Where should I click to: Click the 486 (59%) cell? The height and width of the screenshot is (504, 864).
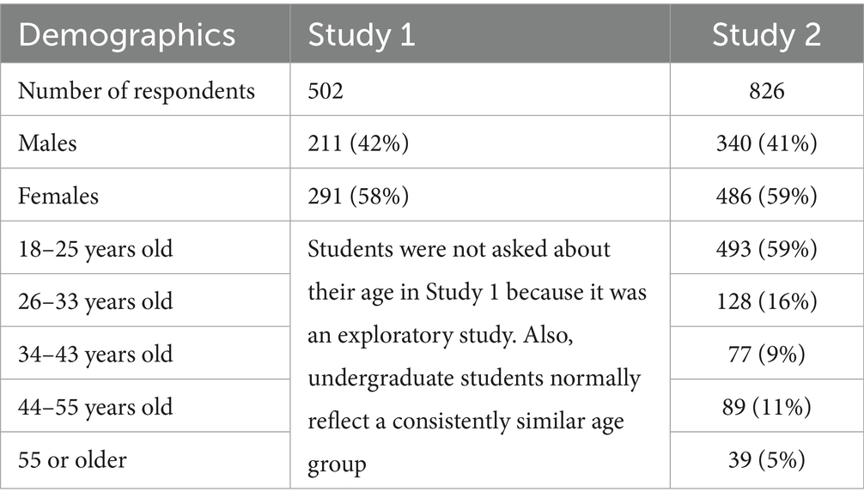(x=766, y=196)
